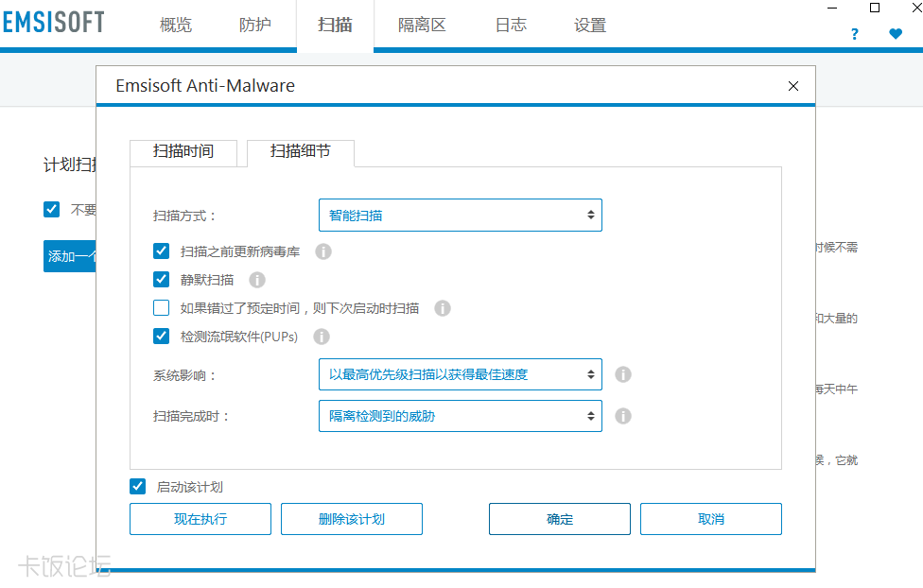Toggle 启动该计划 checkbox
Screen dimensions: 923x588
tap(138, 487)
